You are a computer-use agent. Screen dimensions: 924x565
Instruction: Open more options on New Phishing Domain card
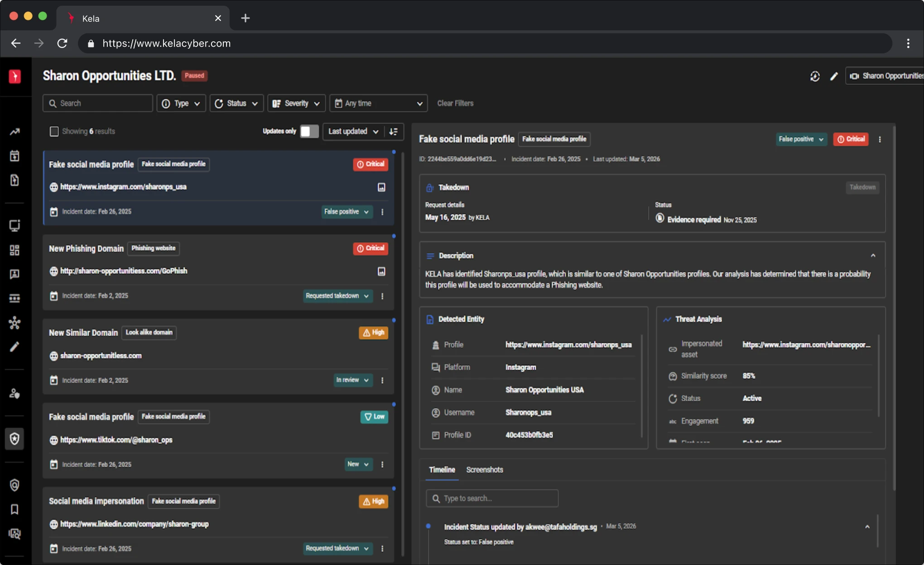tap(382, 296)
